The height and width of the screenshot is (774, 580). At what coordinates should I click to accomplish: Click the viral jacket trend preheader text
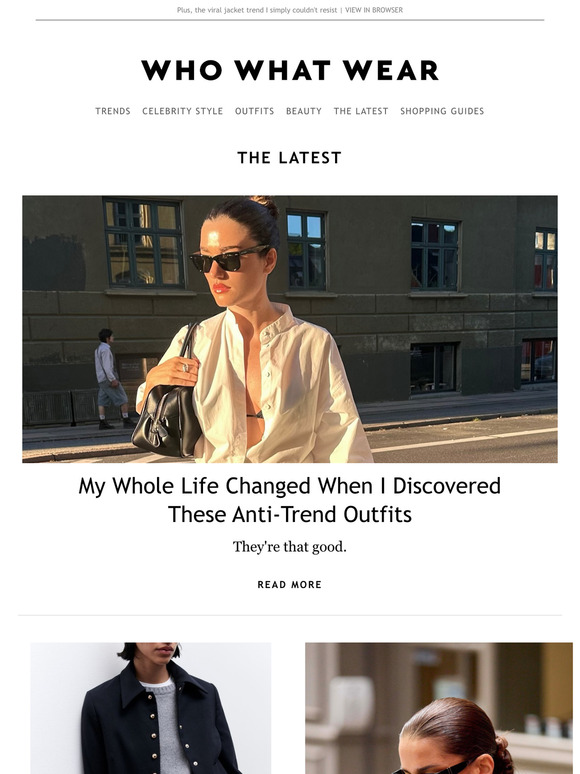257,10
